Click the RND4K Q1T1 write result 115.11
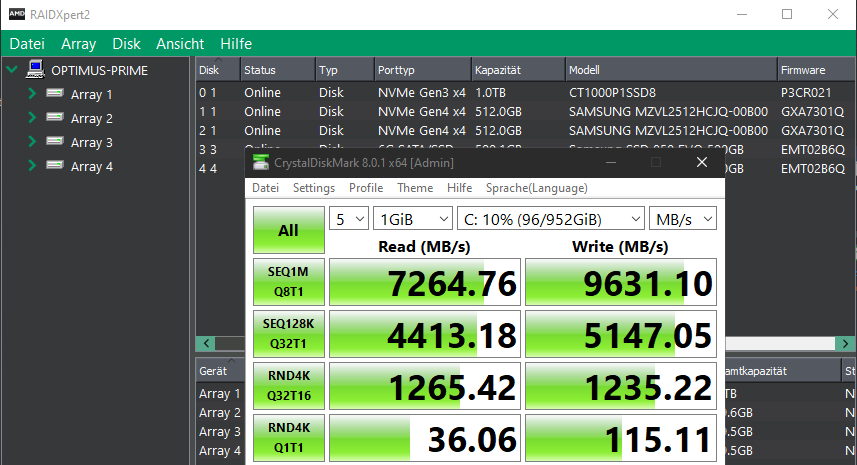 621,438
